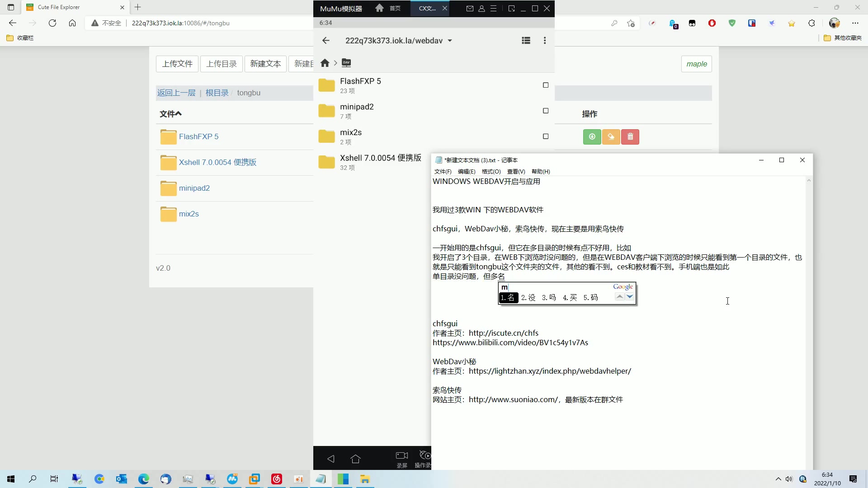Select IME candidate 2.没

528,297
